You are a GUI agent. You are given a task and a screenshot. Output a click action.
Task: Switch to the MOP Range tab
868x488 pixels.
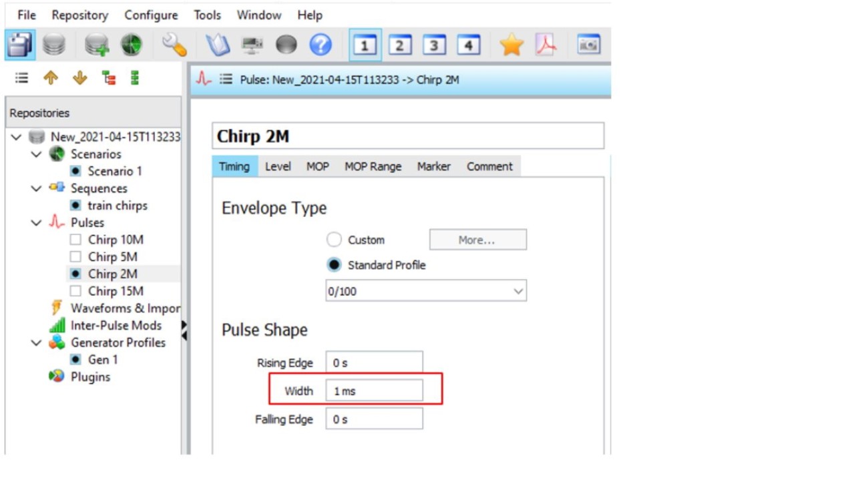[x=373, y=166]
